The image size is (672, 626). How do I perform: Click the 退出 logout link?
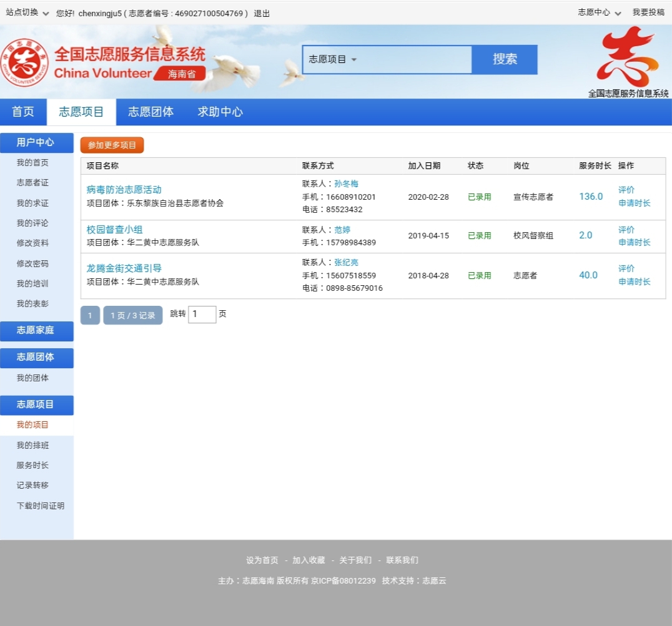pos(262,13)
